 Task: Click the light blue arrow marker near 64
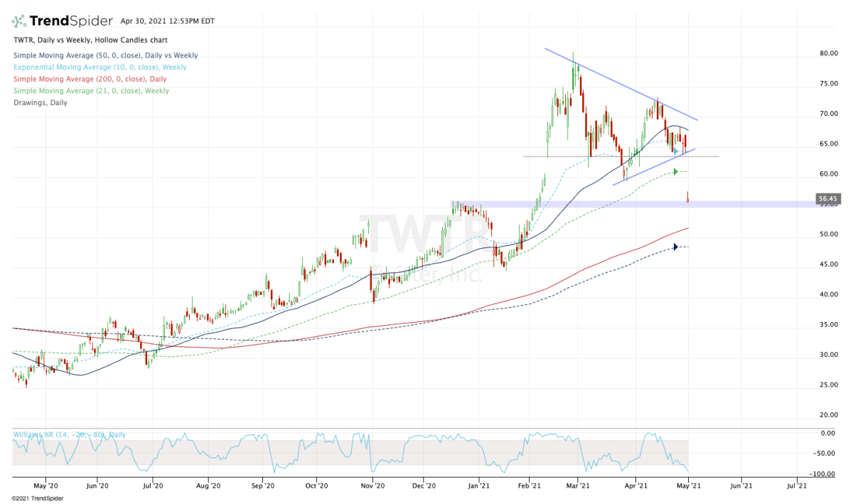pos(676,151)
